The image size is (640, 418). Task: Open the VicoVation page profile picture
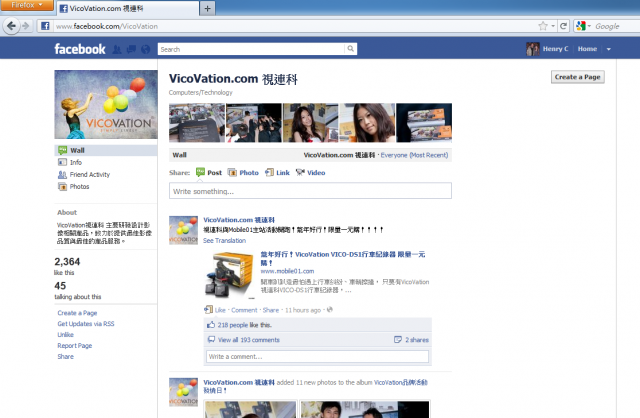(x=106, y=104)
